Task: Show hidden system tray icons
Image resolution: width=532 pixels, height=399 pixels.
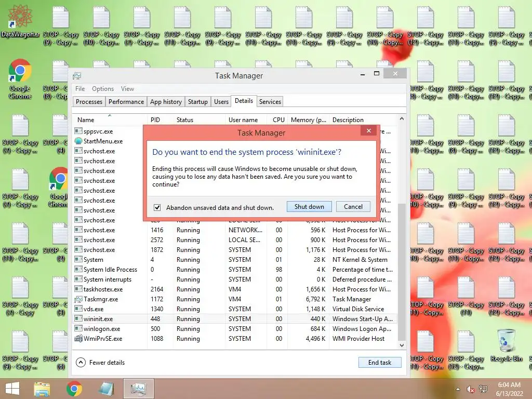Action: point(458,389)
